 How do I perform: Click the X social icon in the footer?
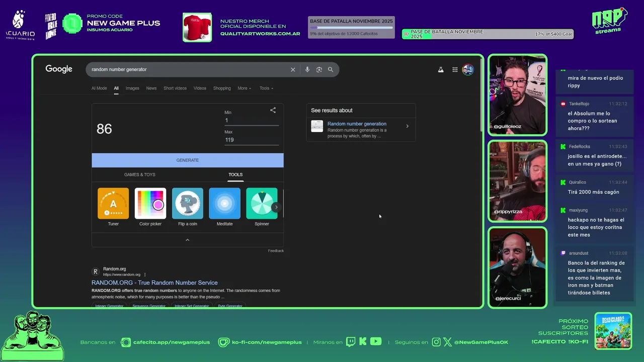point(448,342)
